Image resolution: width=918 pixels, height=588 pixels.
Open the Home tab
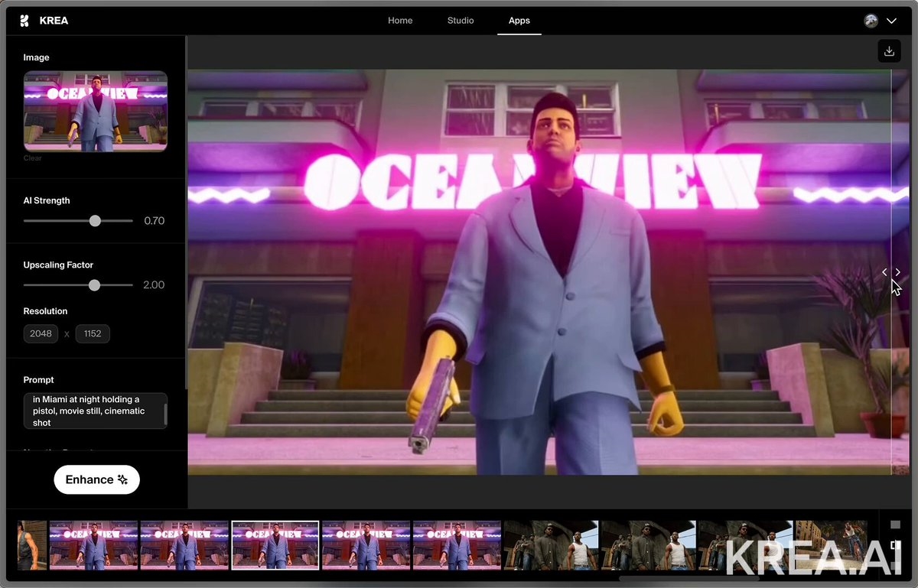click(400, 21)
